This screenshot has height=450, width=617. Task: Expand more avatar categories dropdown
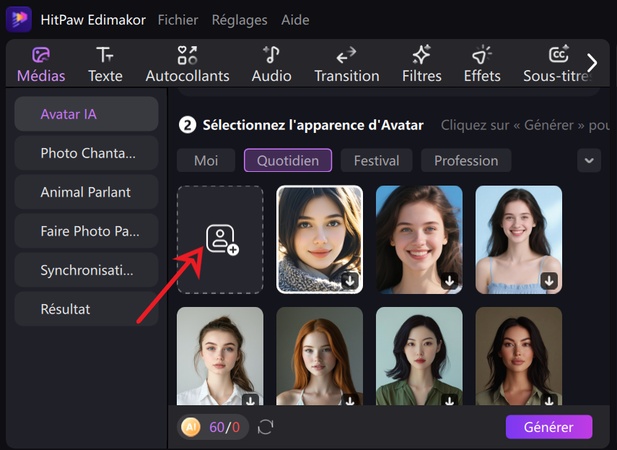(589, 160)
